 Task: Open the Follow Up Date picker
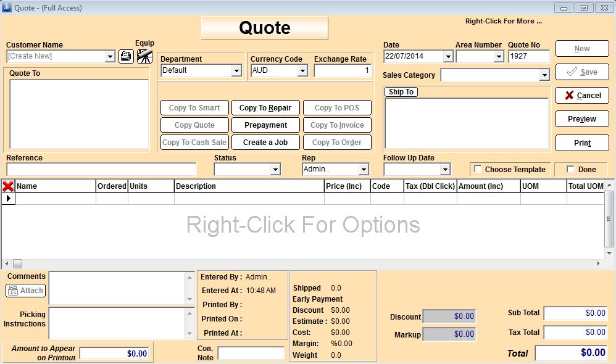[445, 170]
